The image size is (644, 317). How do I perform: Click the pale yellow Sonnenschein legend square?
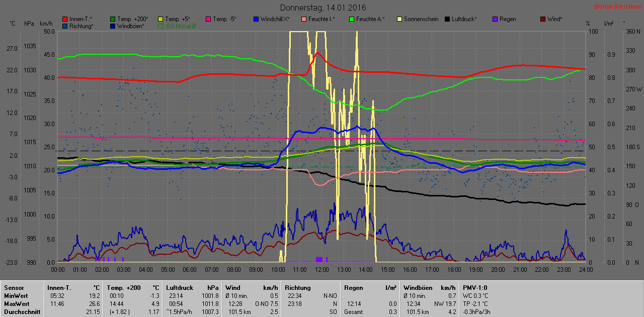(399, 19)
